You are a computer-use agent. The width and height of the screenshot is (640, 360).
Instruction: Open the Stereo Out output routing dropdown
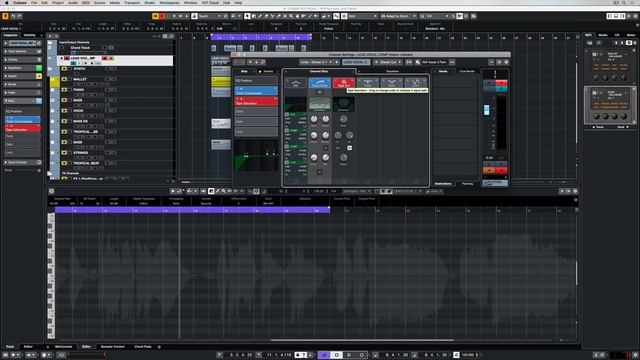388,62
